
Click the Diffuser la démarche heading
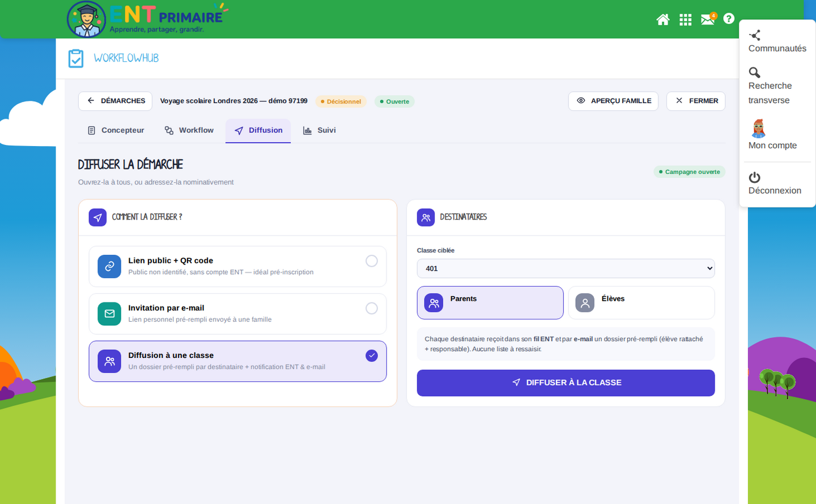click(130, 165)
